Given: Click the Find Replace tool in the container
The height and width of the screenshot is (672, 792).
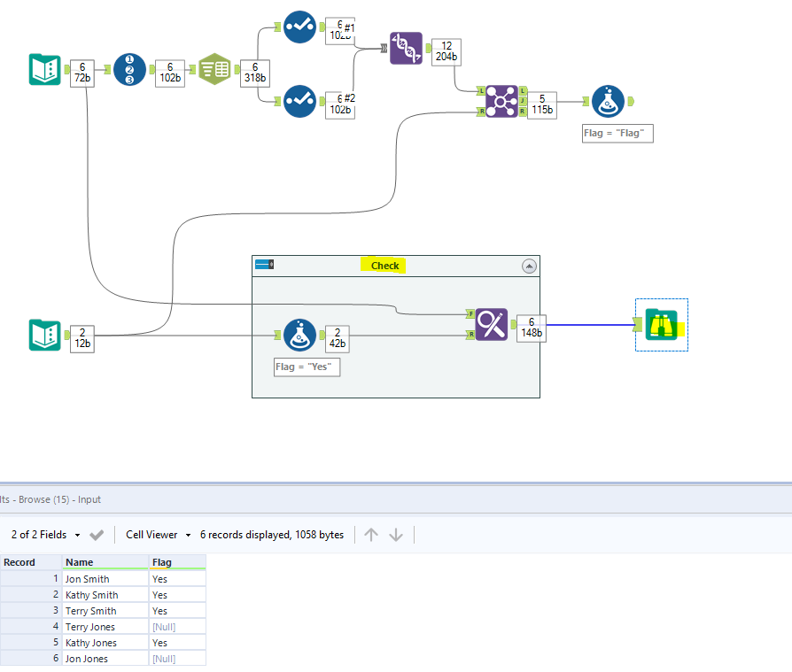Looking at the screenshot, I should point(492,324).
